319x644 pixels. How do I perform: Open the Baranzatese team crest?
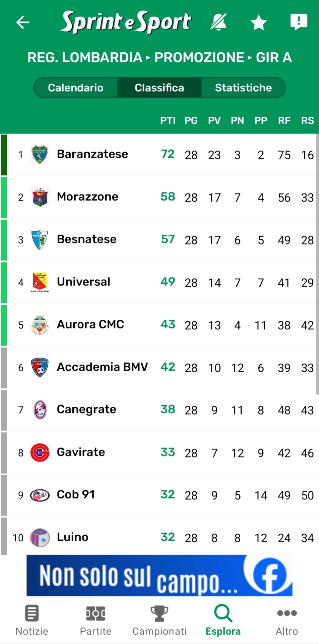coord(40,155)
